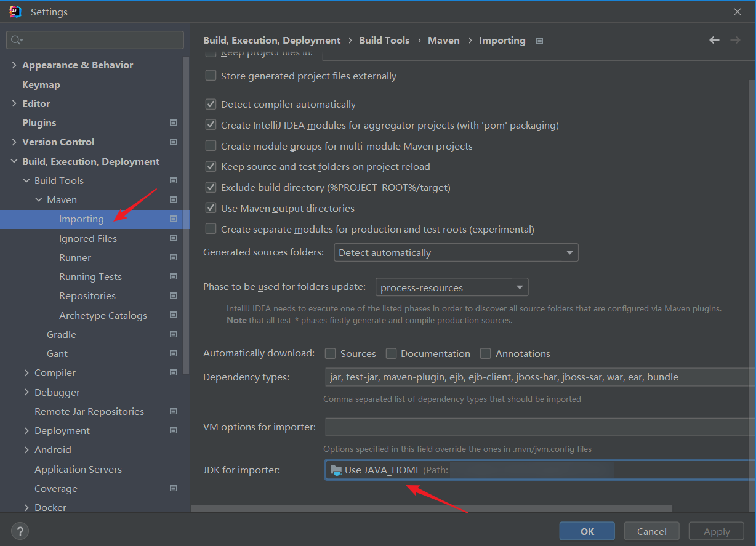The width and height of the screenshot is (756, 546).
Task: Click the Cancel button
Action: [x=652, y=531]
